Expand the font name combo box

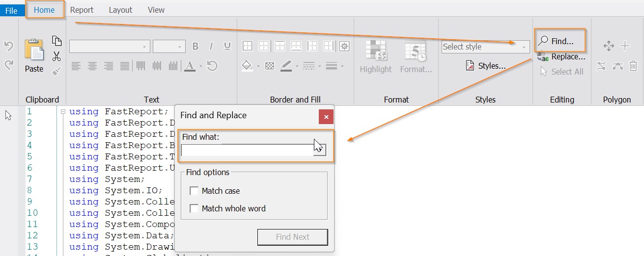coord(144,47)
